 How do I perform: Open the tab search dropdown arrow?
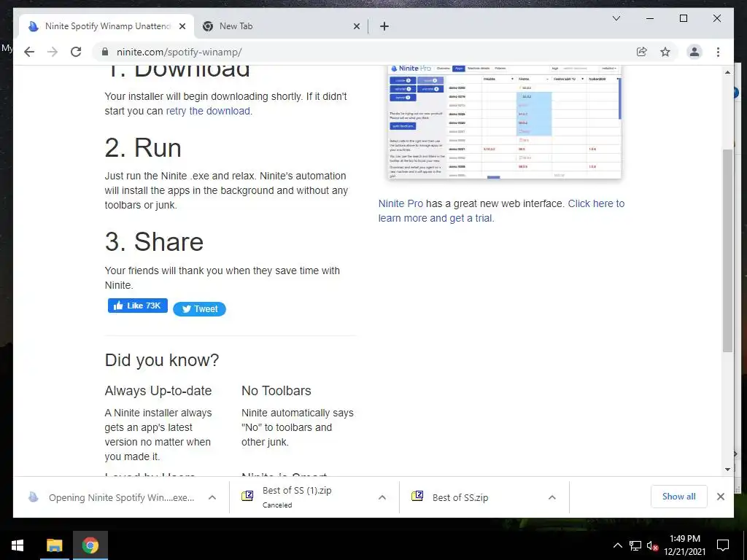tap(616, 18)
